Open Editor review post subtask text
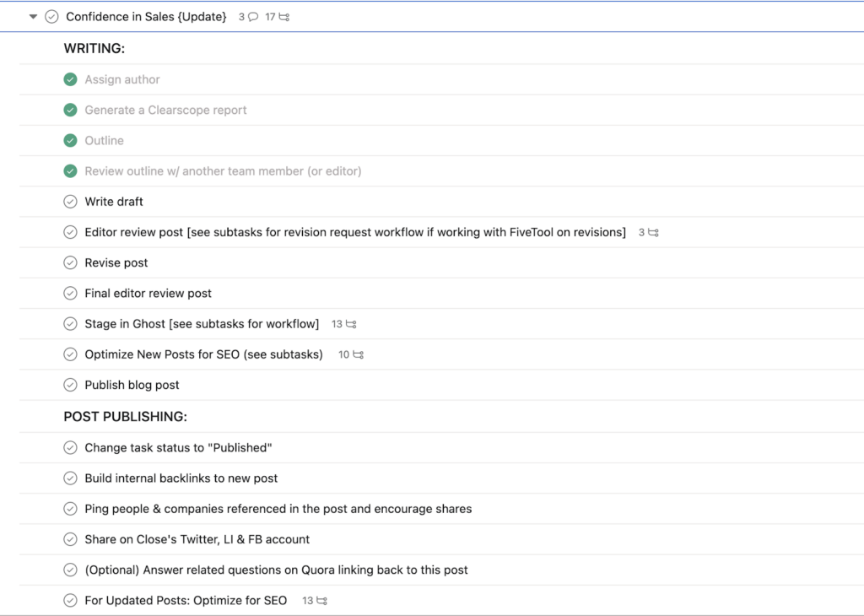Viewport: 864px width, 616px height. (355, 232)
